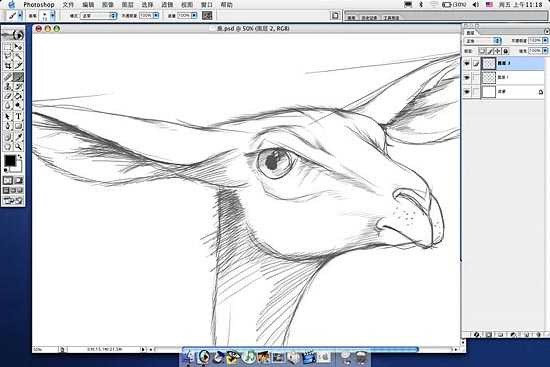
Task: Toggle visibility of the middle layer
Action: (x=467, y=77)
